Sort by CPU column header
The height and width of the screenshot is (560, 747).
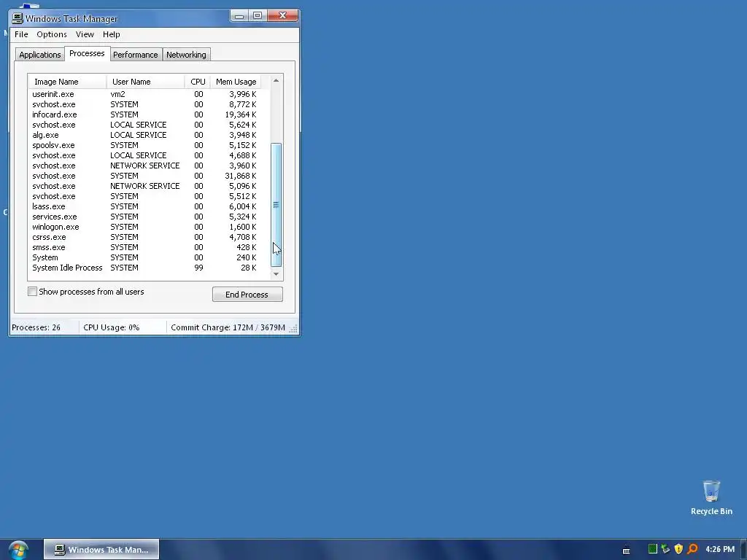click(198, 82)
